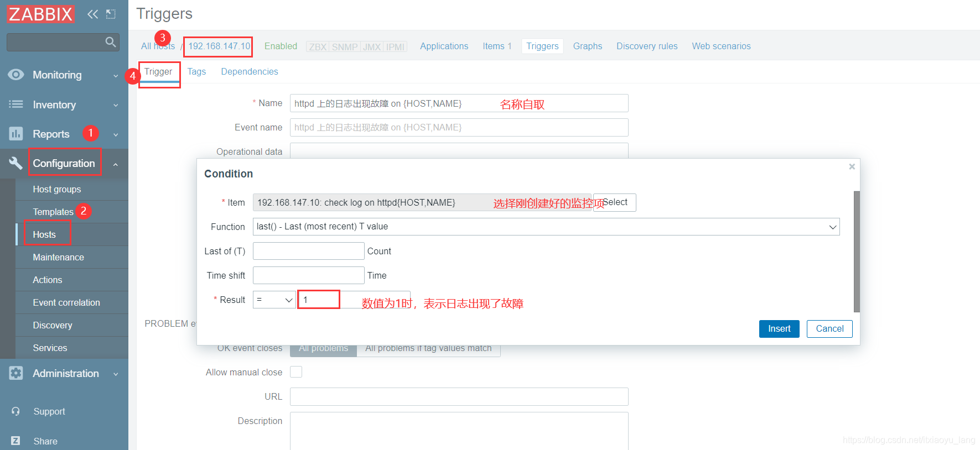The height and width of the screenshot is (450, 980).
Task: Collapse the sidebar with double-arrow icon
Action: point(92,14)
